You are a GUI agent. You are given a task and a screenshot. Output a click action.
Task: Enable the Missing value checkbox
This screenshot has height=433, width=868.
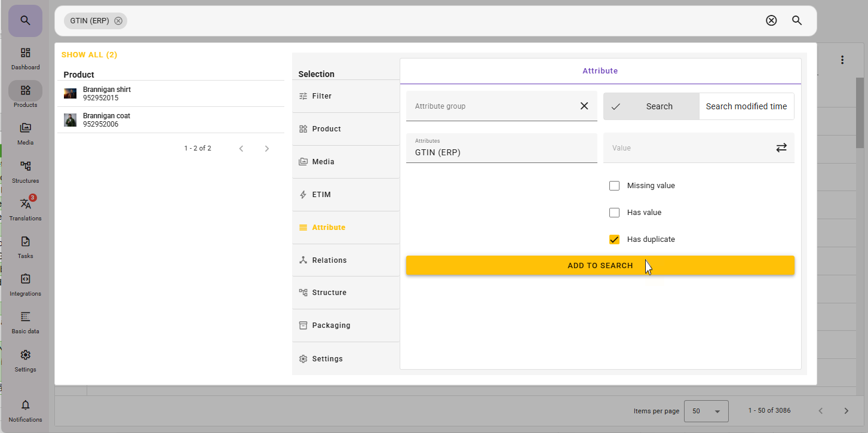614,186
